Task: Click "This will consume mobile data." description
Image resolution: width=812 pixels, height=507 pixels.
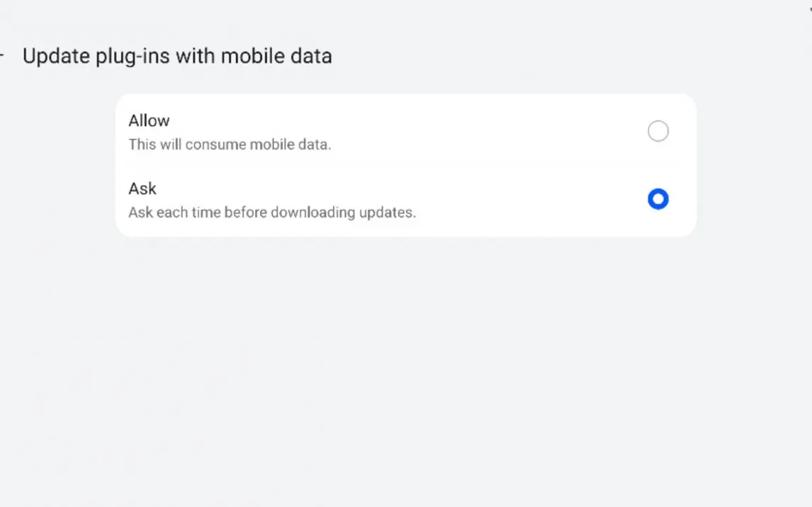Action: [230, 144]
